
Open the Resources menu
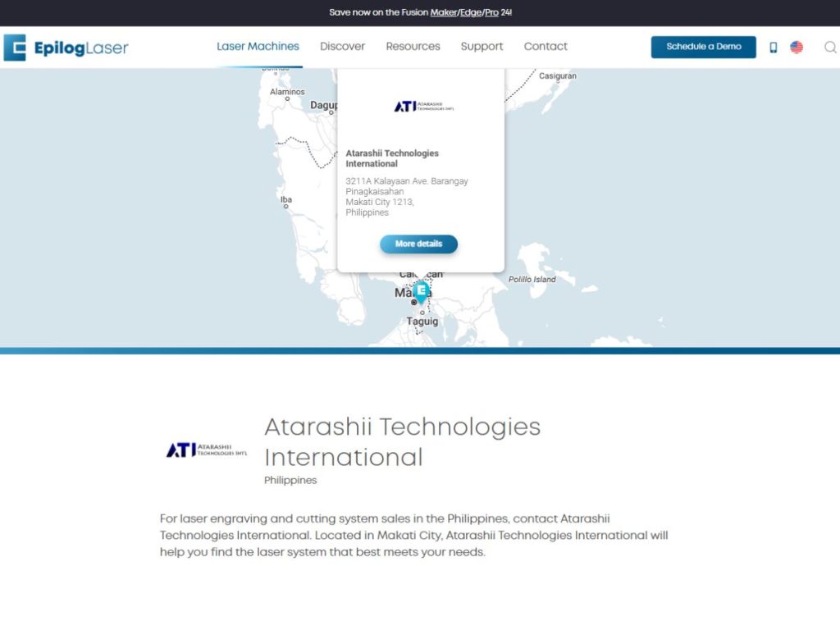[x=413, y=47]
